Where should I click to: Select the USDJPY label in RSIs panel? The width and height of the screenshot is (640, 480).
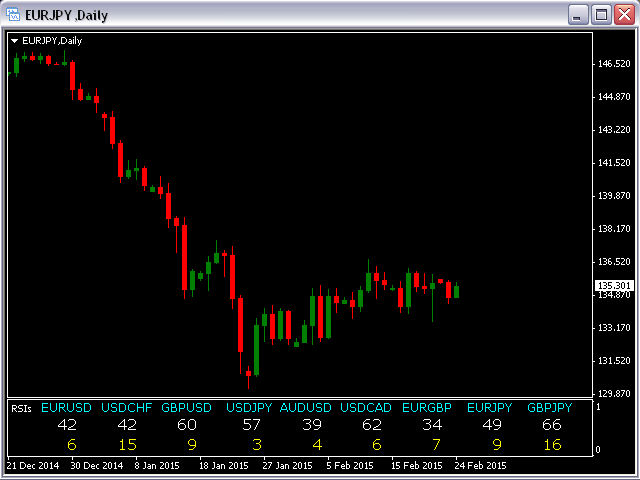click(249, 407)
